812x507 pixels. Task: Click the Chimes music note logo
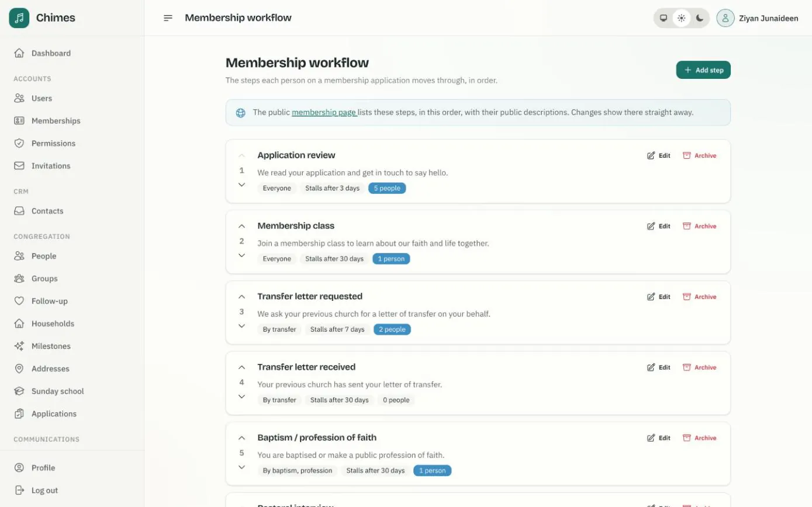tap(19, 18)
